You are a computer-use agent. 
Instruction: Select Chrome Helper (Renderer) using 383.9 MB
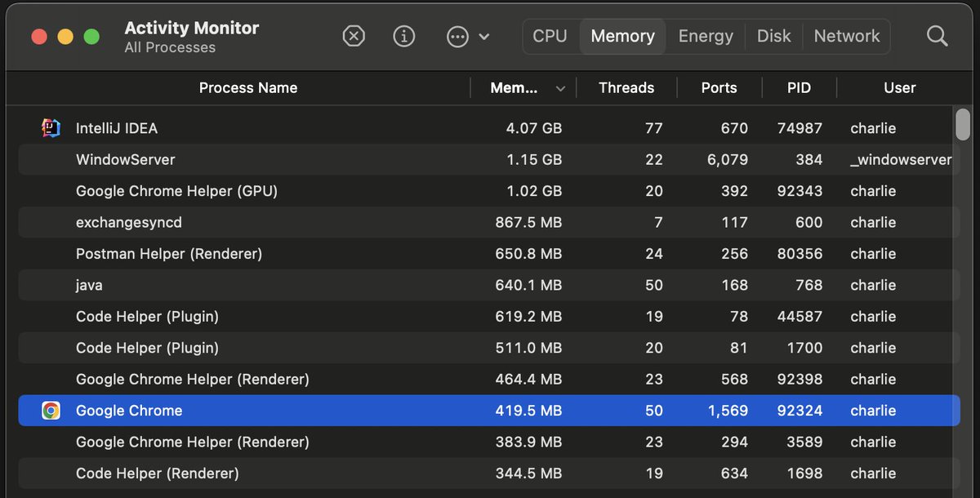[488, 442]
